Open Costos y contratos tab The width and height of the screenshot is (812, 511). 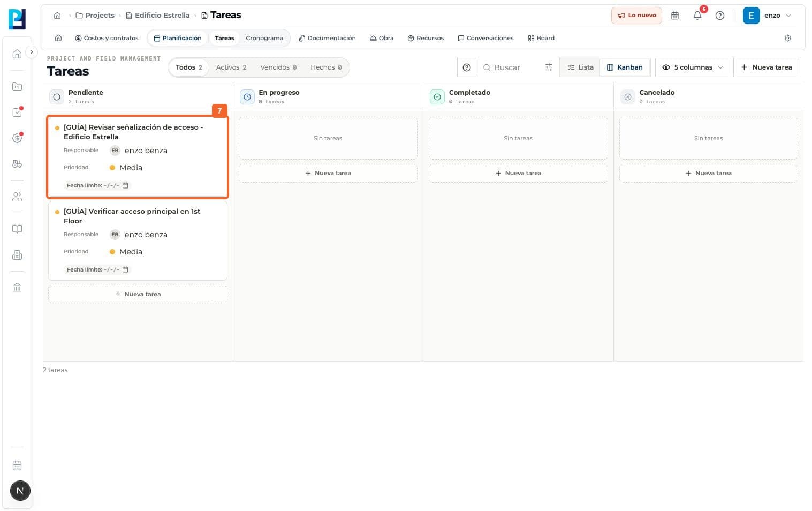tap(107, 38)
